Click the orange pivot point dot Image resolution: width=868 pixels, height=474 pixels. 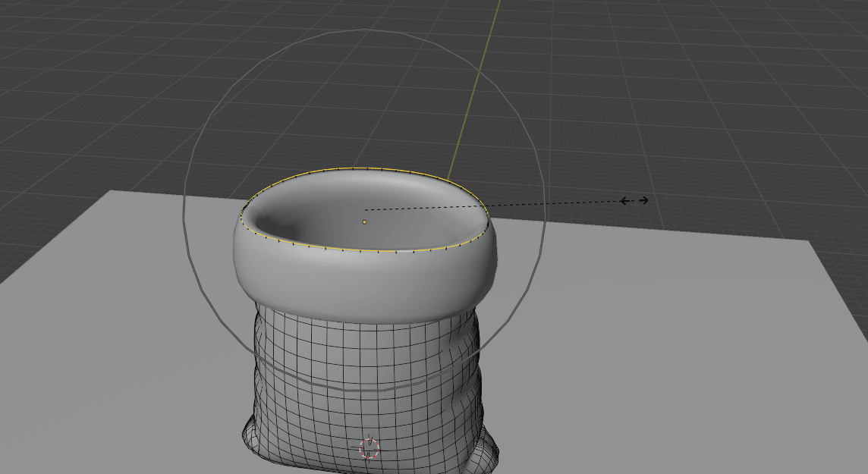(x=364, y=222)
